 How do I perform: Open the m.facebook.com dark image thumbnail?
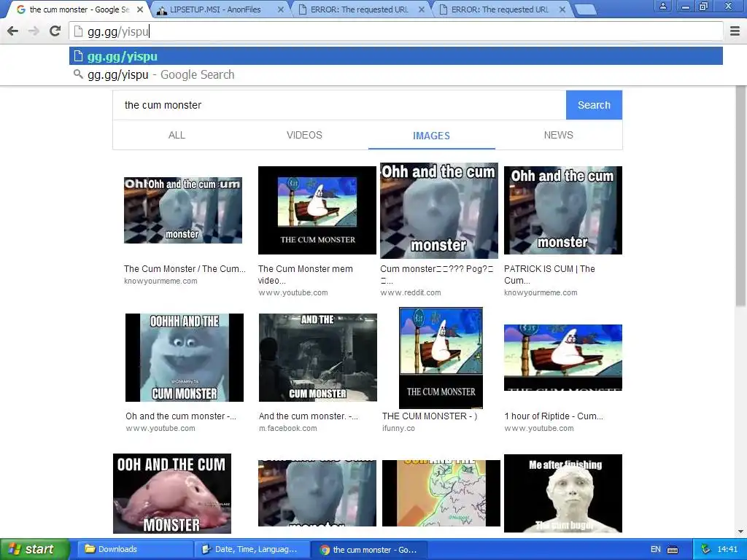[318, 357]
